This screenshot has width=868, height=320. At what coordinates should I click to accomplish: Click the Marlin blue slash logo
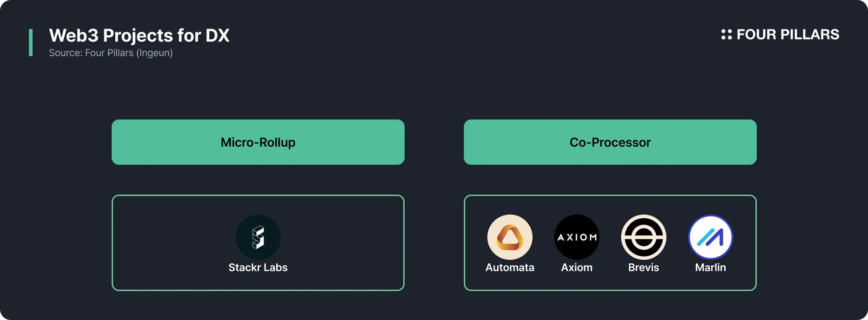[711, 237]
